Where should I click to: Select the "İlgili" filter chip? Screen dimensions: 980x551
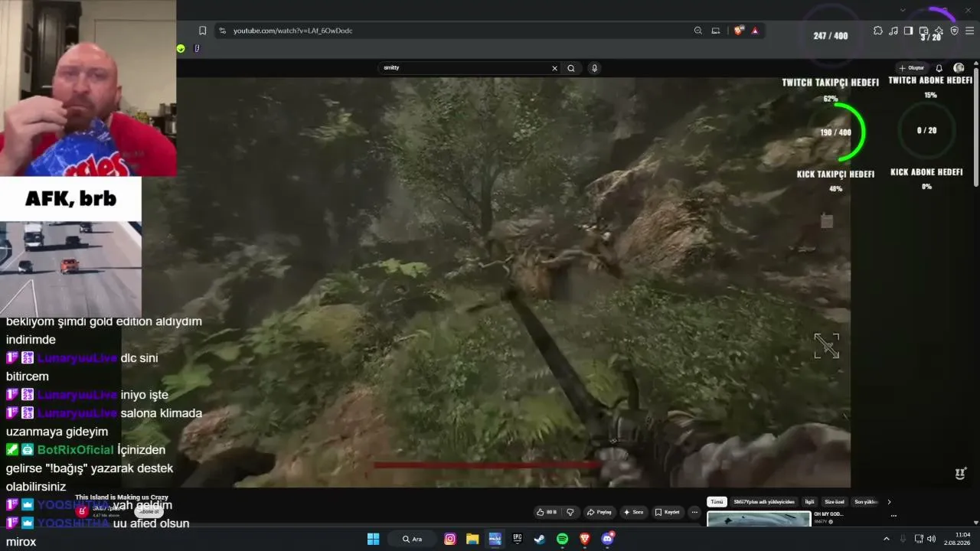(809, 502)
